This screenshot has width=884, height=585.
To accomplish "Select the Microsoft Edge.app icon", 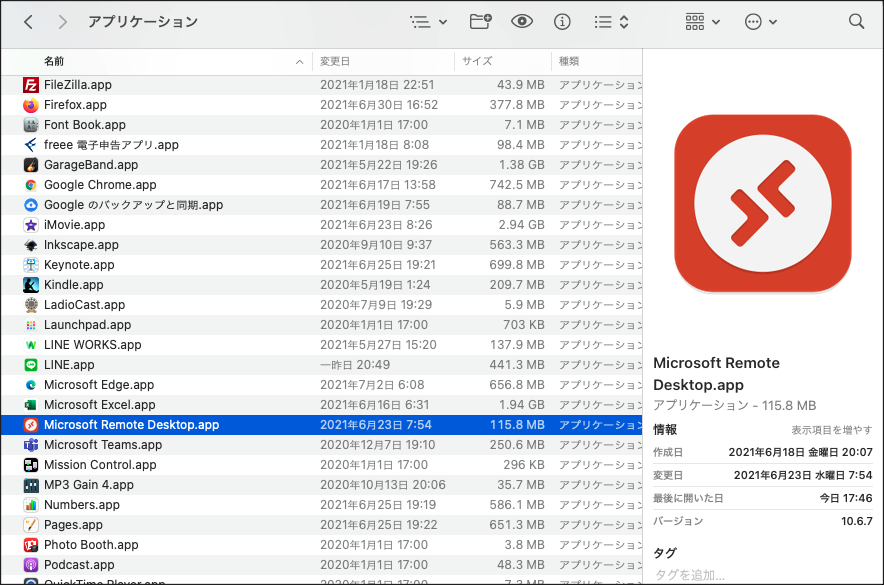I will coord(31,385).
